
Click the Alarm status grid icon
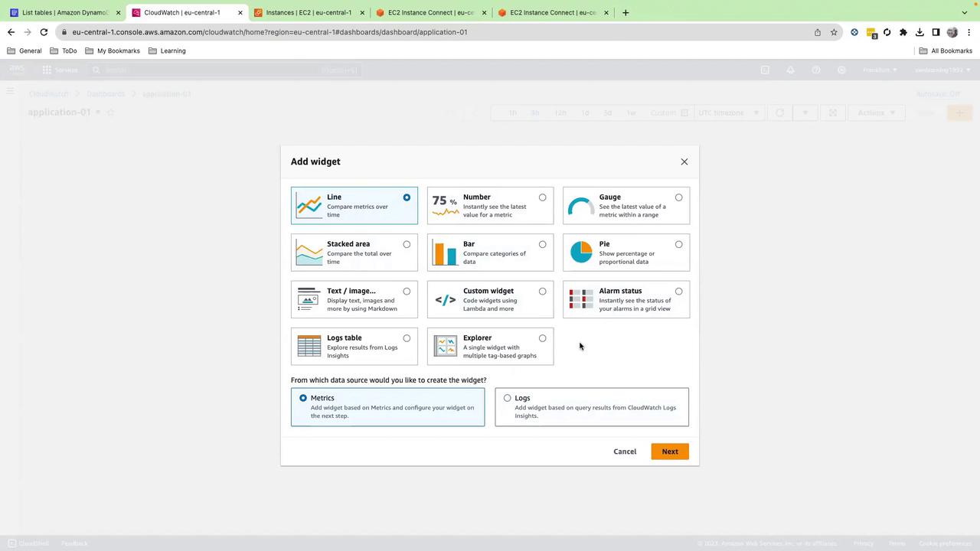tap(581, 299)
